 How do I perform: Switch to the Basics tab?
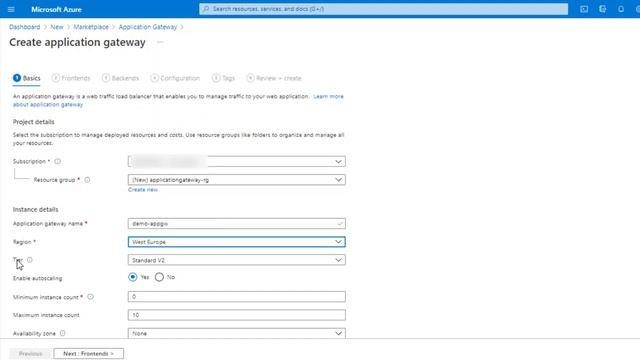click(27, 78)
